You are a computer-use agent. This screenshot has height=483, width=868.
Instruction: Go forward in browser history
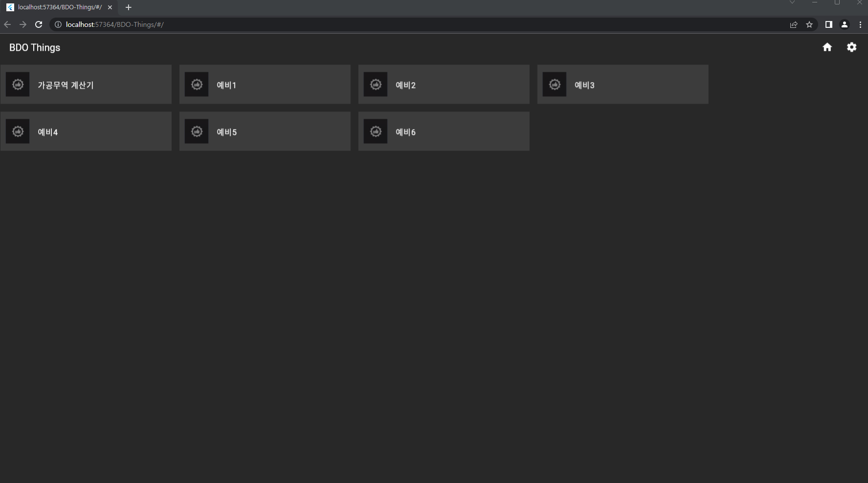coord(23,24)
